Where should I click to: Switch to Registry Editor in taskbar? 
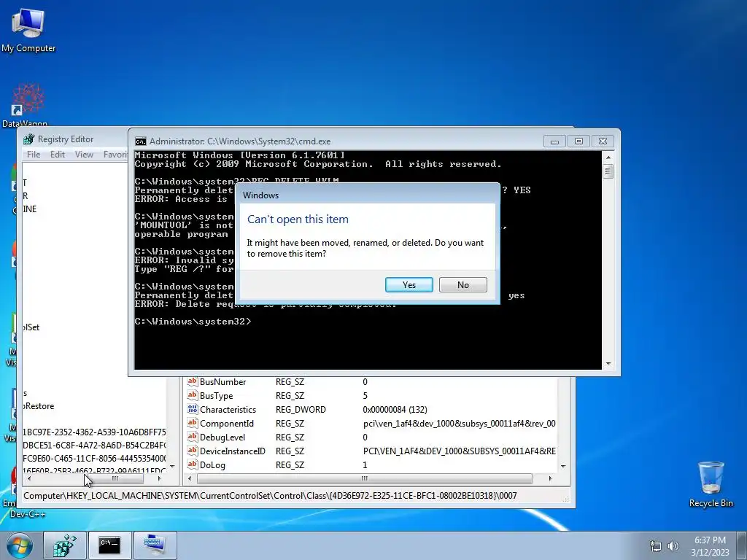[x=65, y=545]
